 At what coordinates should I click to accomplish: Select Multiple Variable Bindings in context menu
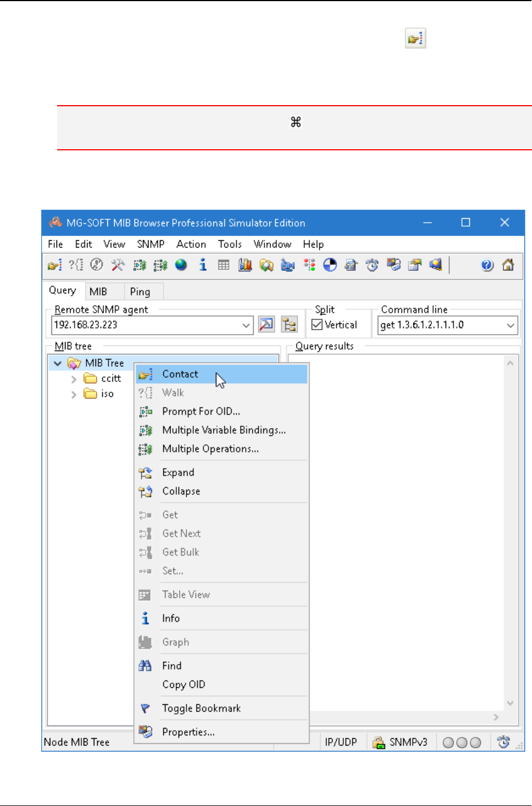click(221, 430)
